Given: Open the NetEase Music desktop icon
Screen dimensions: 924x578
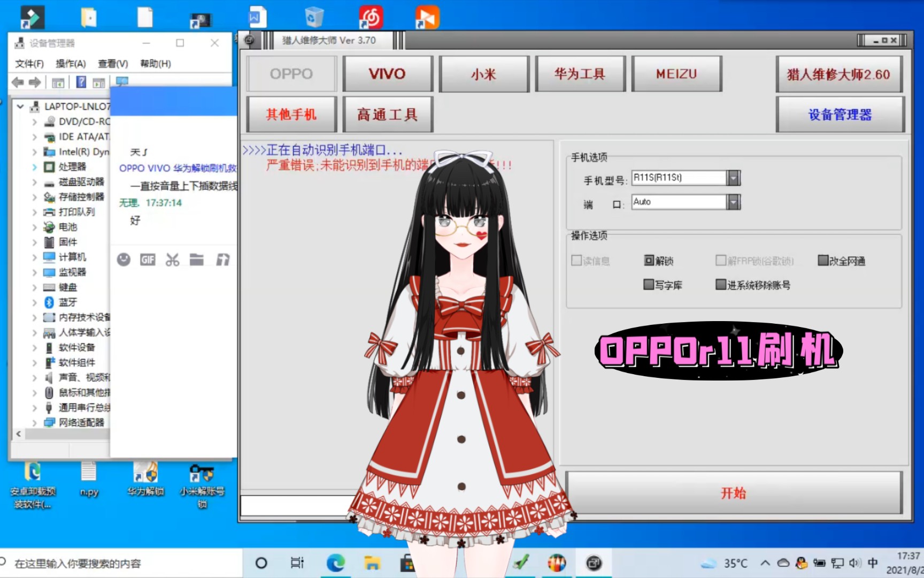Looking at the screenshot, I should pos(371,17).
